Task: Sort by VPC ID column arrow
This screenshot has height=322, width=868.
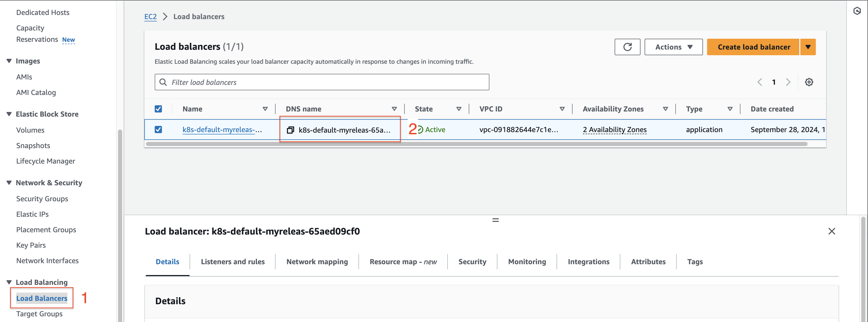Action: click(562, 109)
